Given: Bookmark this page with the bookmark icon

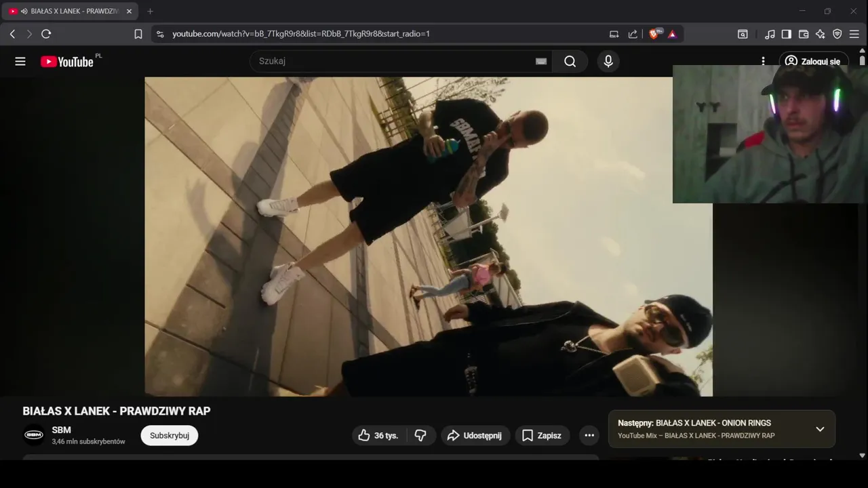Looking at the screenshot, I should click(138, 34).
